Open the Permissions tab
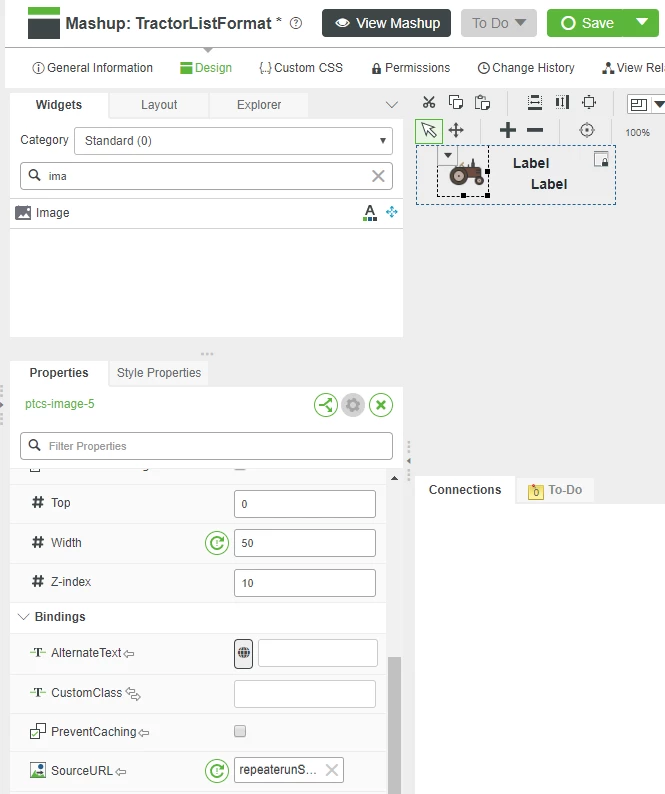 click(x=411, y=68)
